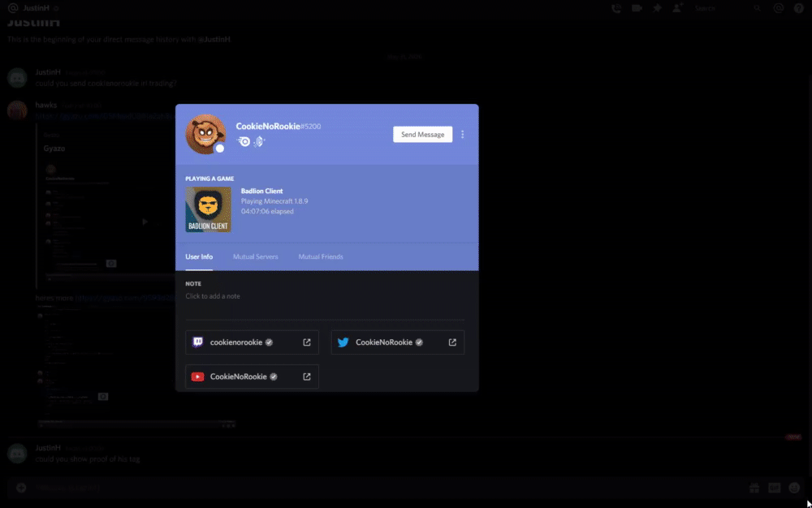
Task: Select the User Info tab
Action: tap(199, 256)
